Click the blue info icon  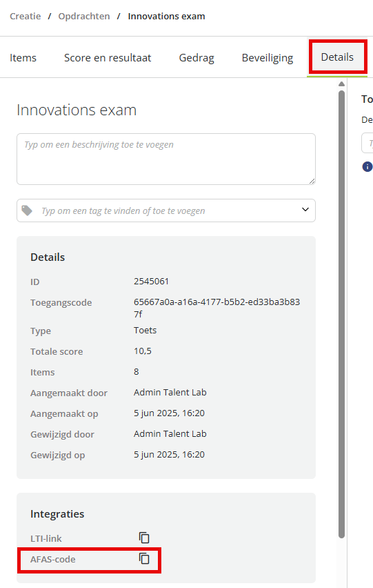[367, 166]
